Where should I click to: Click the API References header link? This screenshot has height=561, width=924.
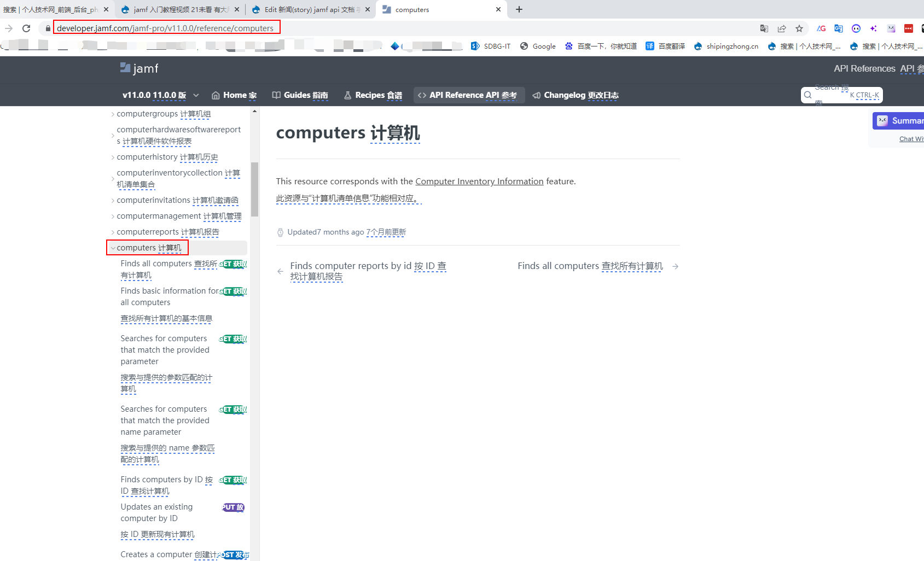point(864,68)
